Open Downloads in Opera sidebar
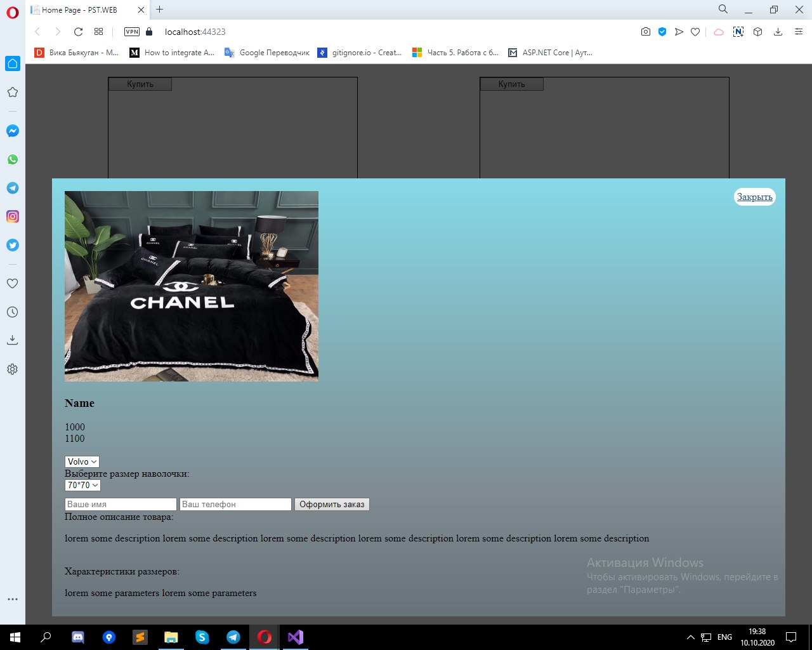This screenshot has height=650, width=812. [x=13, y=340]
